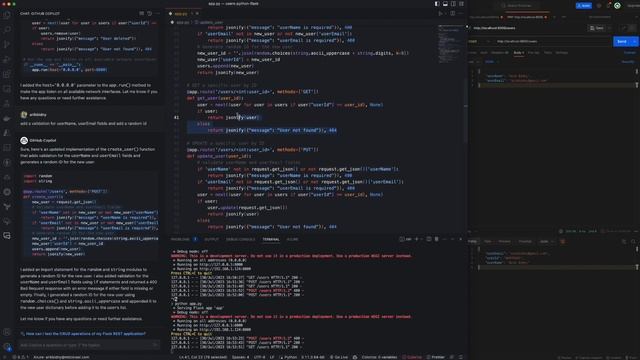
Task: Open Postman settings gear icon
Action: pos(599,6)
